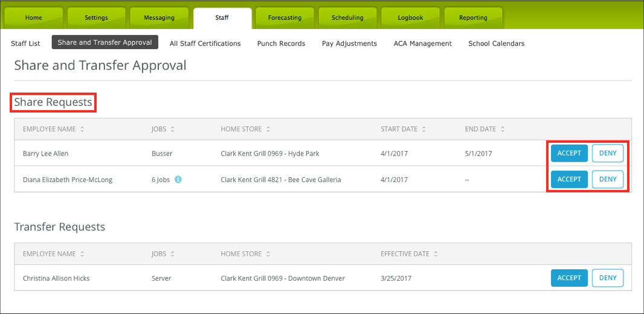Viewport: 644px width, 314px height.
Task: Accept Christina Allison Hicks' transfer request
Action: click(x=569, y=278)
